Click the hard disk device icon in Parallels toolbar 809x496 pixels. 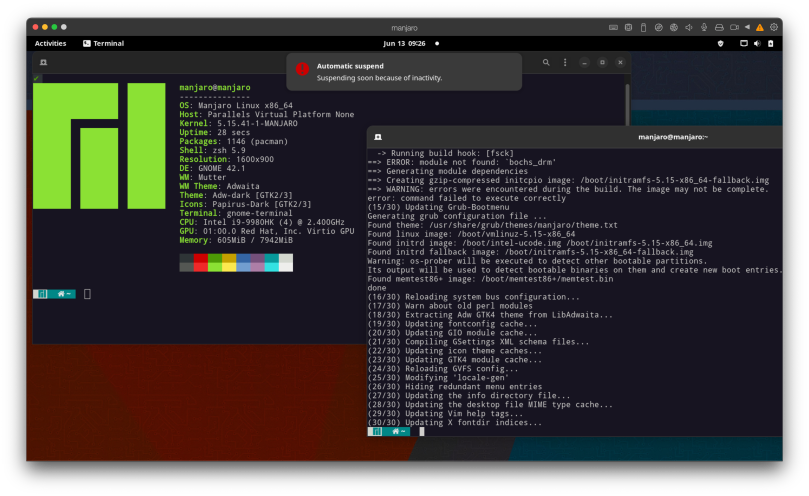point(628,27)
